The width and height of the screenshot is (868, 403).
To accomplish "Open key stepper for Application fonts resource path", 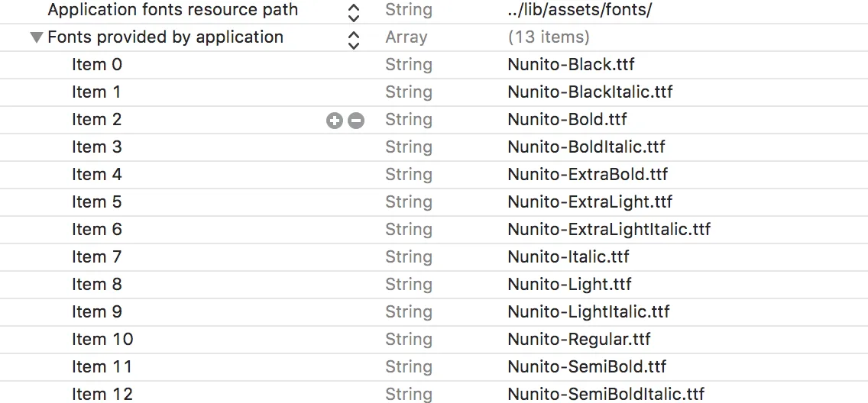I will click(x=353, y=11).
